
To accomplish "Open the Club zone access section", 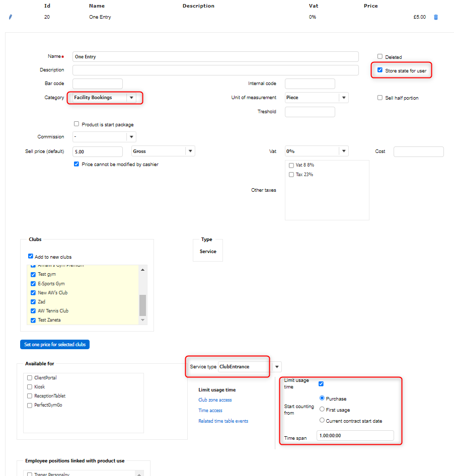I will pos(215,400).
